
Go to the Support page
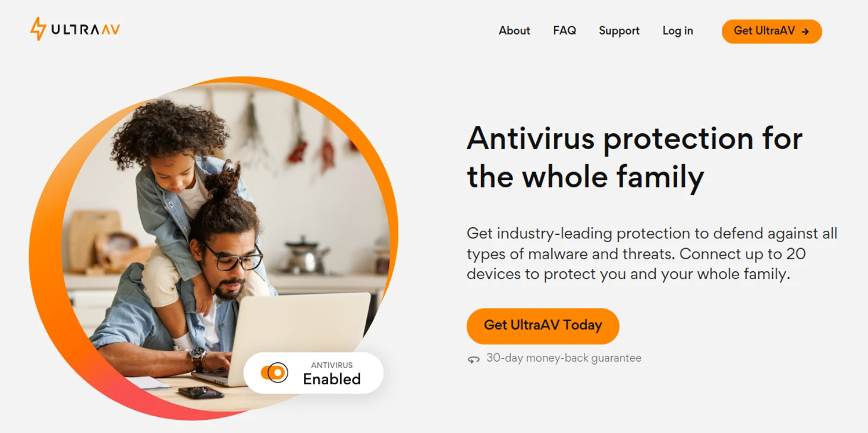619,31
